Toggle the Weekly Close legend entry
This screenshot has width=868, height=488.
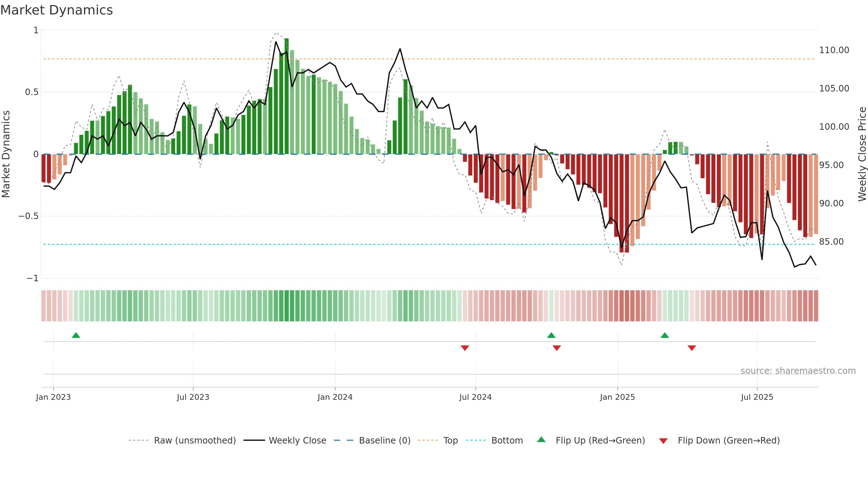tap(285, 440)
